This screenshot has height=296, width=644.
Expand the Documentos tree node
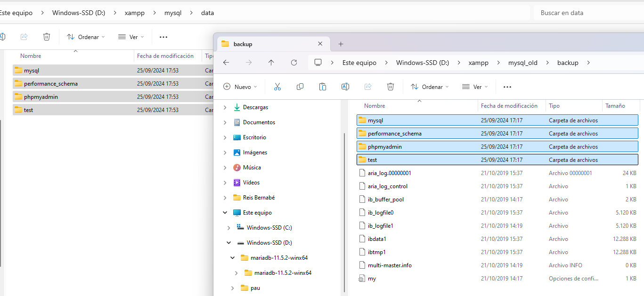click(x=225, y=122)
